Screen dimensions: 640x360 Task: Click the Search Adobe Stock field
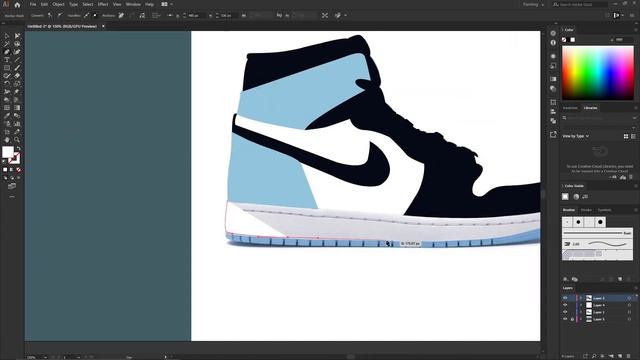[x=580, y=4]
